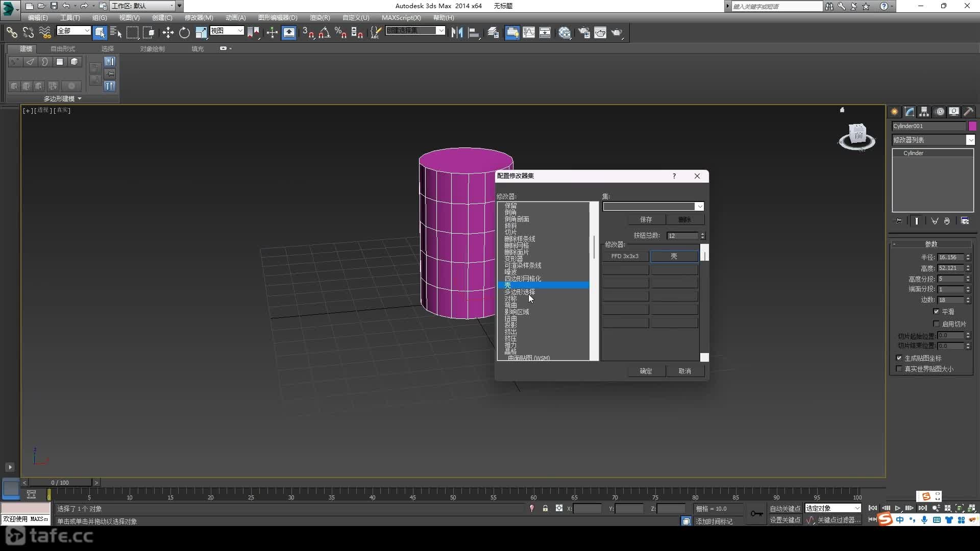Image resolution: width=980 pixels, height=551 pixels.
Task: Toggle the 设置关键点 set key mode
Action: tap(785, 520)
